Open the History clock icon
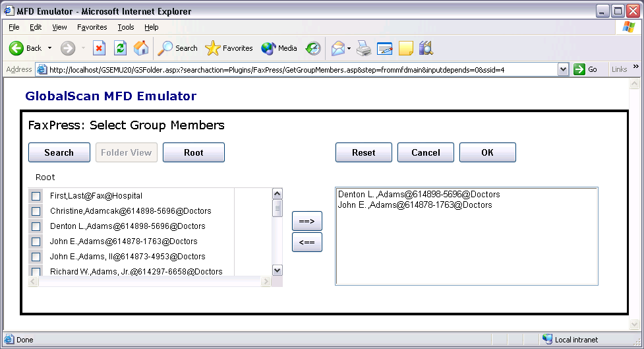 coord(313,48)
